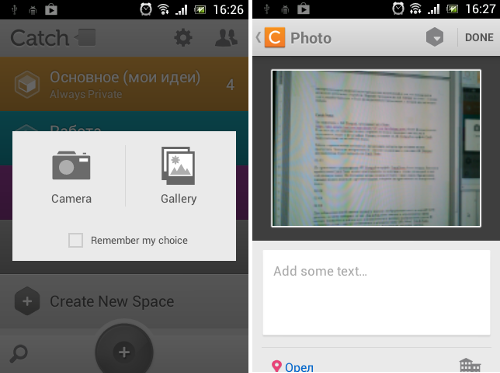The width and height of the screenshot is (500, 373).
Task: Tap the Орел location link
Action: pyautogui.click(x=299, y=367)
